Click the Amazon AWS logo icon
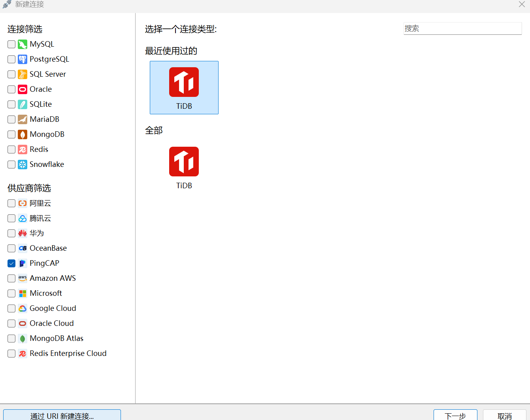Screen dimensions: 530x420 (x=23, y=278)
